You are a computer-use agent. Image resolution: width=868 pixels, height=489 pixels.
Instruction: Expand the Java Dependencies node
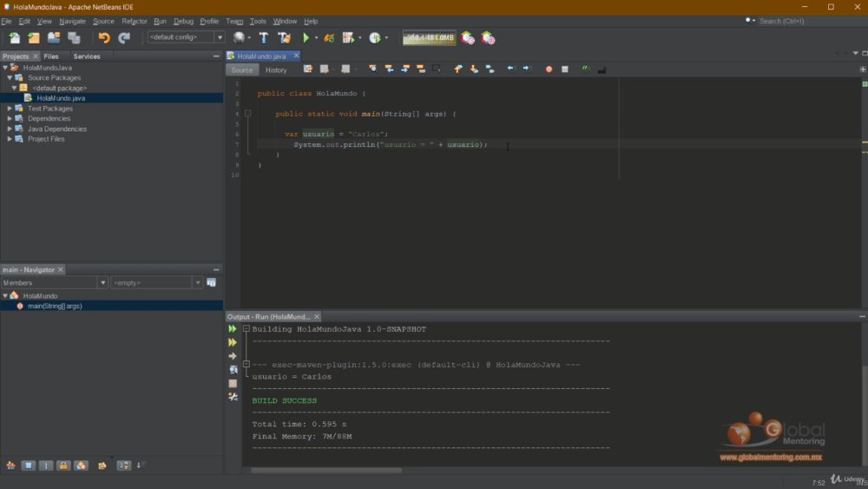point(10,129)
